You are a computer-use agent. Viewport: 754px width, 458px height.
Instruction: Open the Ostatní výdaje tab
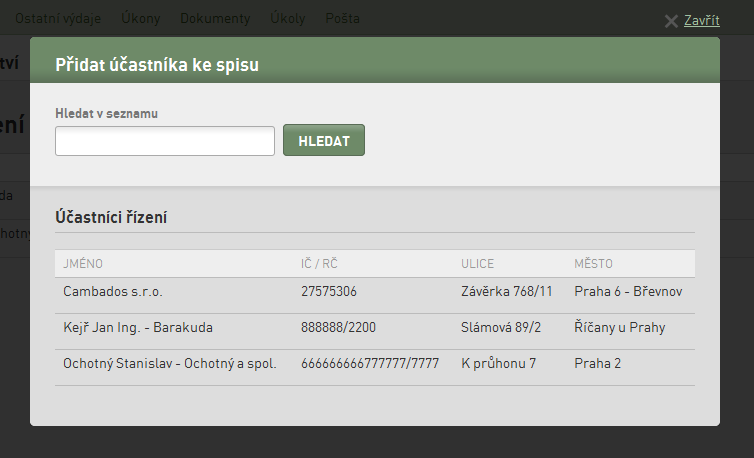(58, 18)
